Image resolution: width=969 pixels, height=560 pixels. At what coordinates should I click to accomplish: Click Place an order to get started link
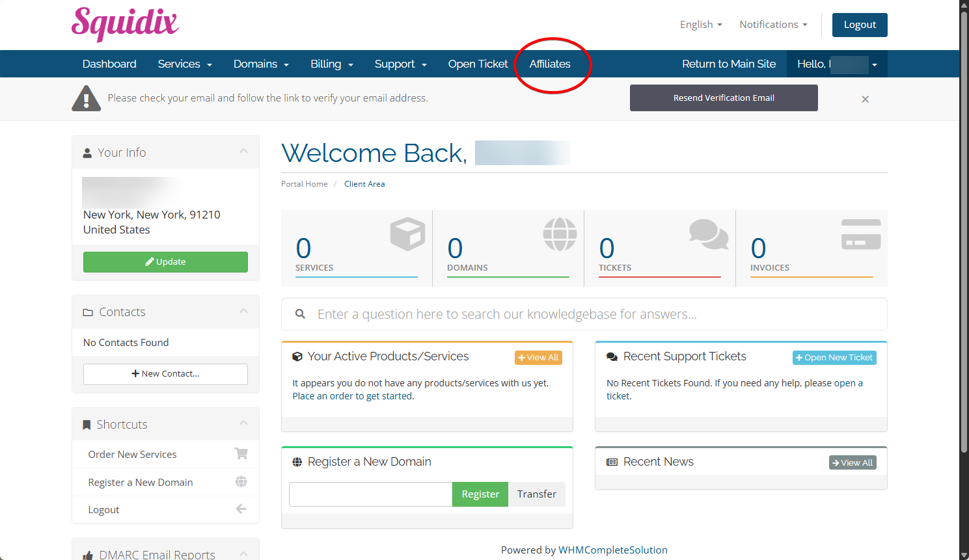[353, 396]
